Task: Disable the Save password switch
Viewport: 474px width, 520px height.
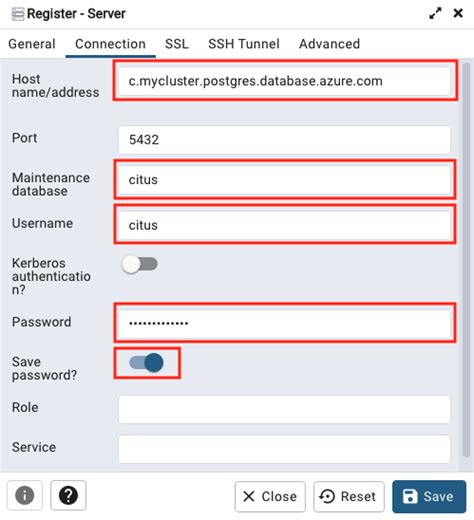Action: pos(146,363)
